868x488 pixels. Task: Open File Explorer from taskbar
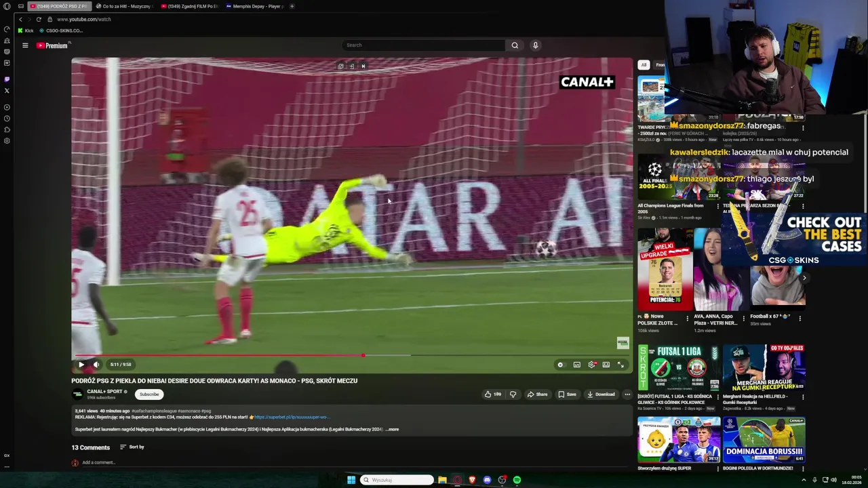click(442, 480)
